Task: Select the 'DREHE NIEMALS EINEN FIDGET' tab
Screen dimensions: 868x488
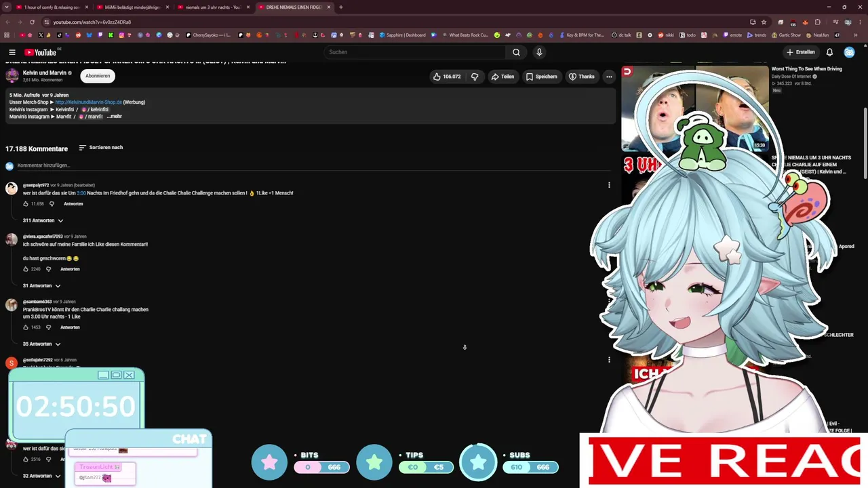Action: click(x=294, y=7)
